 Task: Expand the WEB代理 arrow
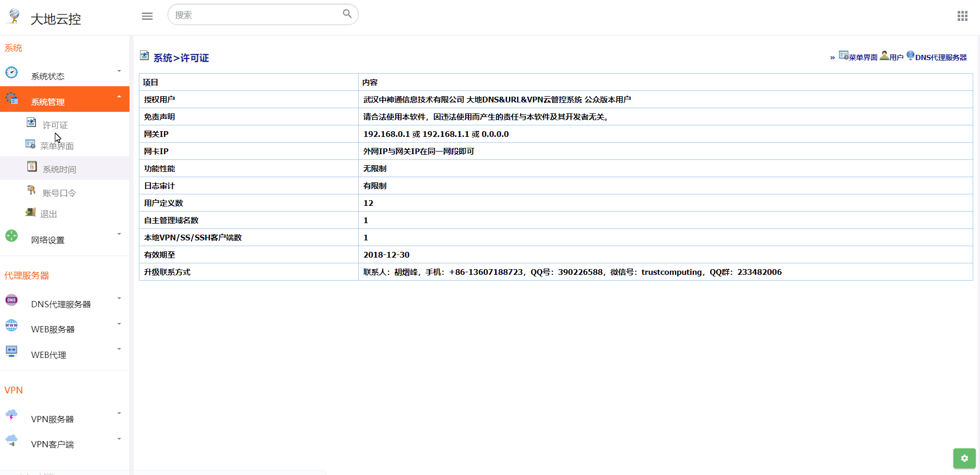(x=119, y=349)
